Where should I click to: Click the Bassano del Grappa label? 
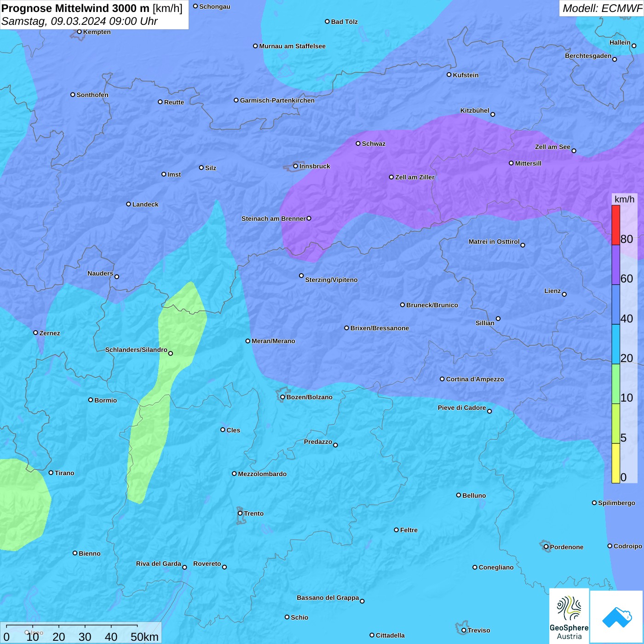point(328,598)
